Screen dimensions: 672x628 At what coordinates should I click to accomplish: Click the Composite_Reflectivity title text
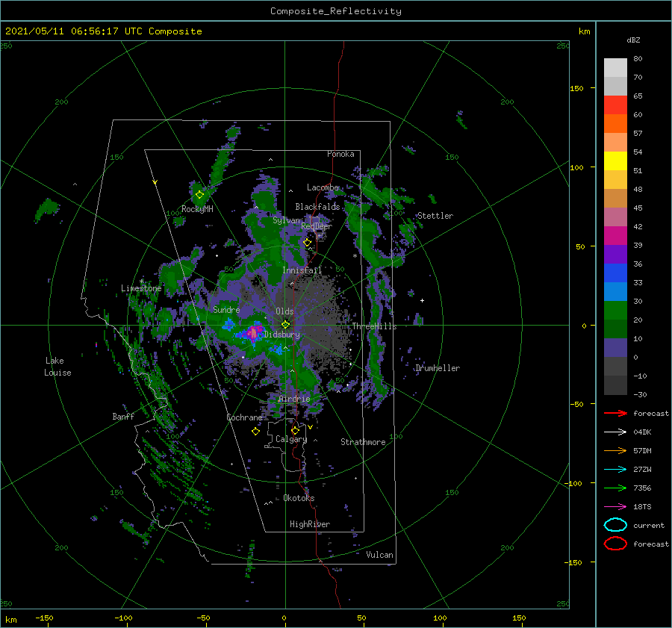click(336, 11)
